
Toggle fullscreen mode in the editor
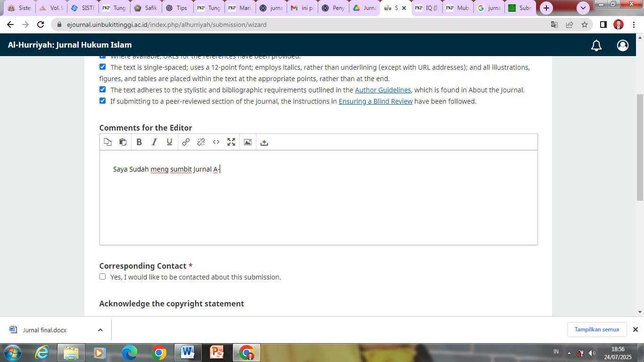tap(231, 142)
